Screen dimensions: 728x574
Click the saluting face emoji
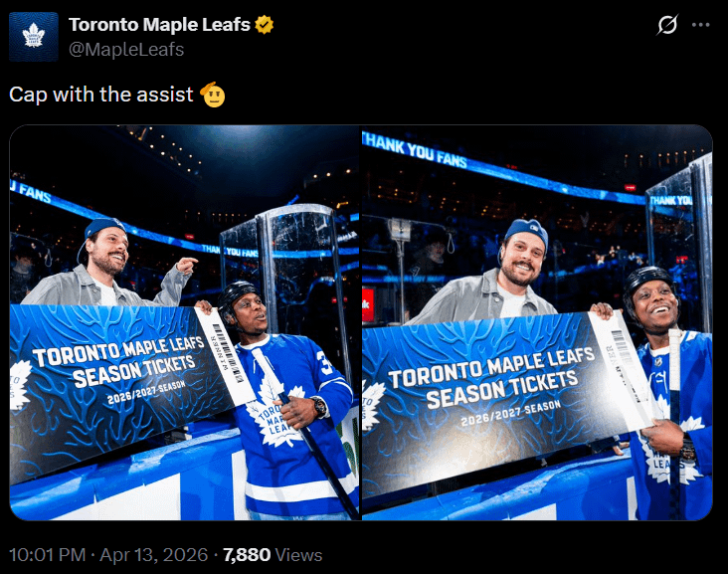(212, 95)
